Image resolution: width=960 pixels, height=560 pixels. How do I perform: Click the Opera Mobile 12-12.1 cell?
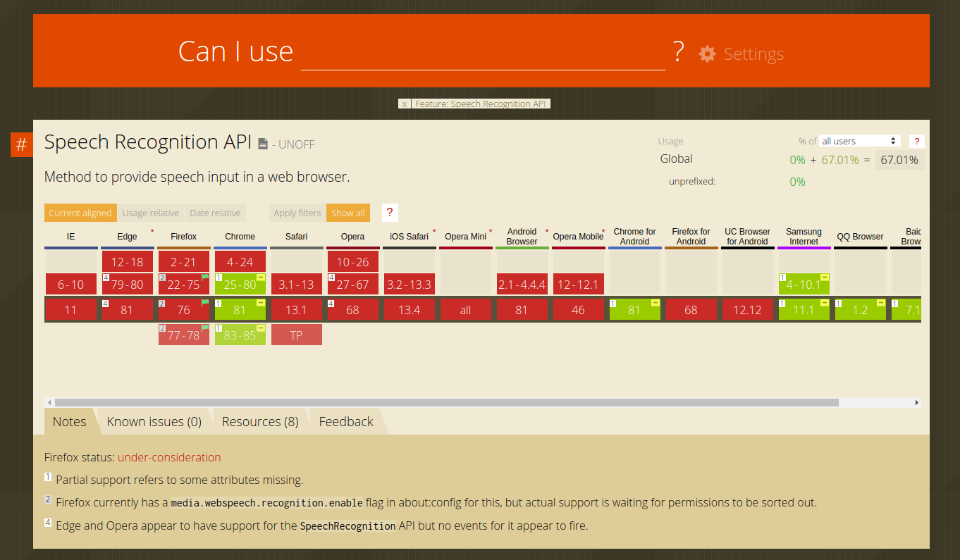tap(579, 284)
